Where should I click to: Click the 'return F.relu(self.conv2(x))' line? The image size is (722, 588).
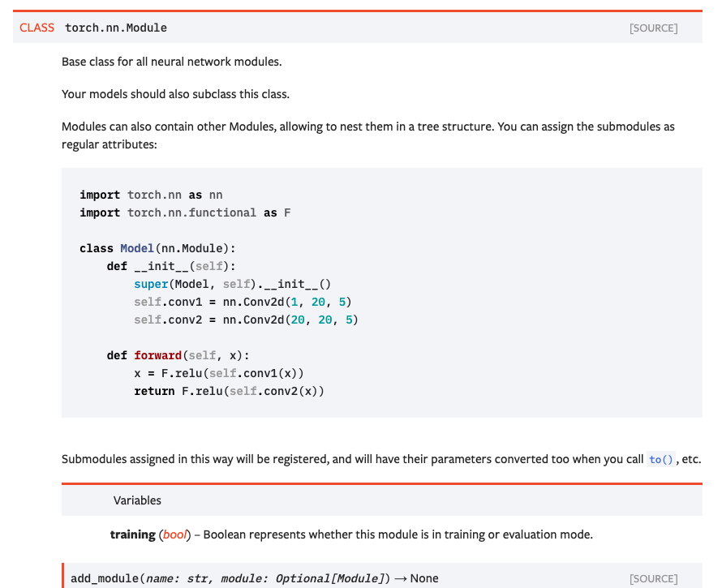point(229,392)
